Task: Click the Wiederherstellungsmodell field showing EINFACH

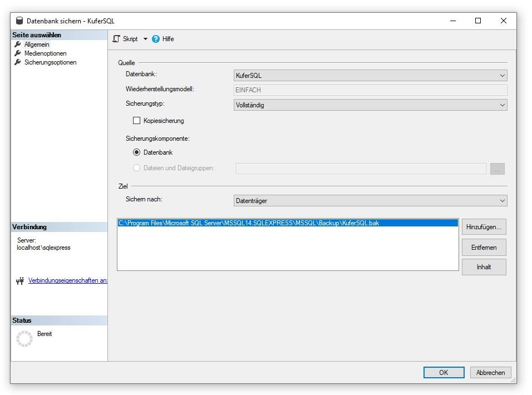Action: [x=370, y=90]
